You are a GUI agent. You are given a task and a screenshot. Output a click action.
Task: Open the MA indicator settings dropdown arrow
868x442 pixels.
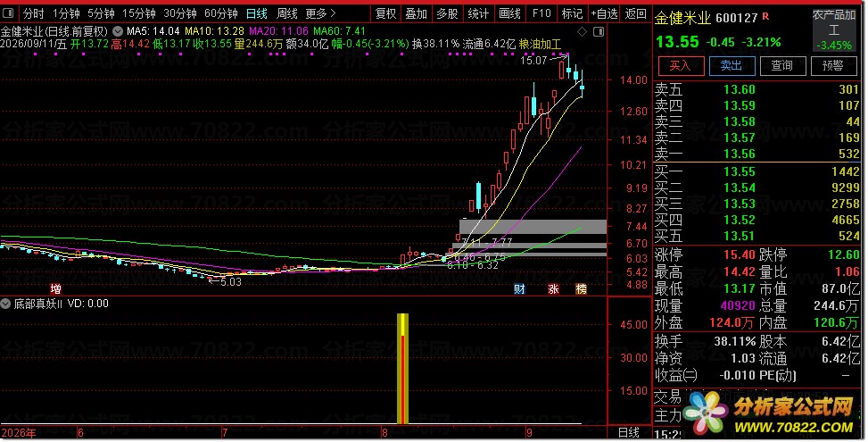[118, 31]
